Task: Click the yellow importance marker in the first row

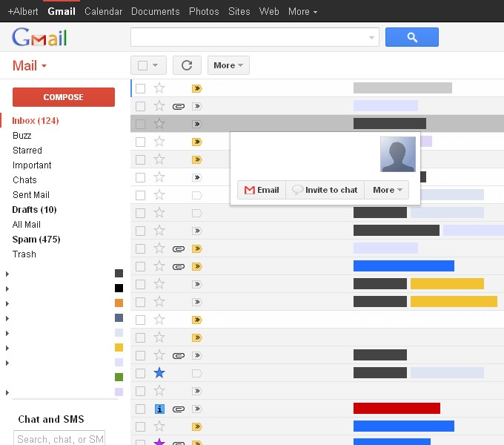Action: coord(196,88)
